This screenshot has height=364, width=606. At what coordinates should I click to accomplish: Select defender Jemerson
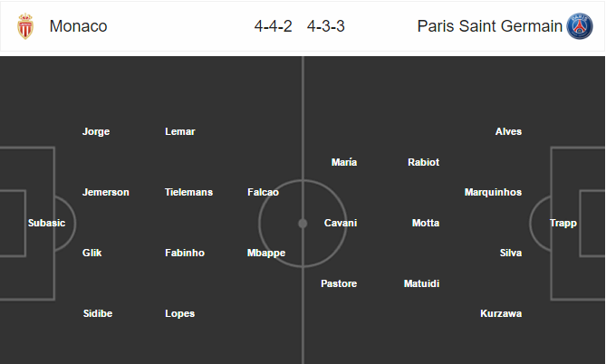106,192
